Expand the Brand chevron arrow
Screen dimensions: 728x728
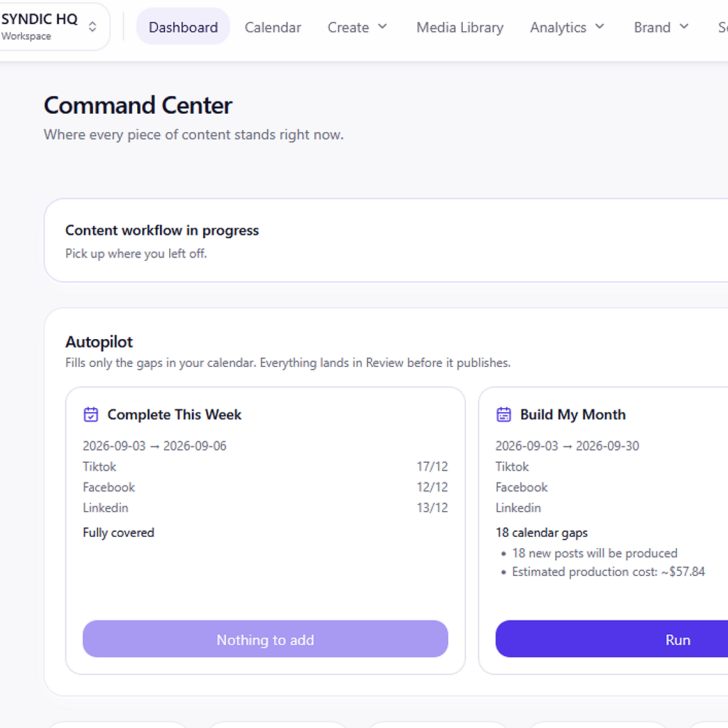pyautogui.click(x=684, y=26)
